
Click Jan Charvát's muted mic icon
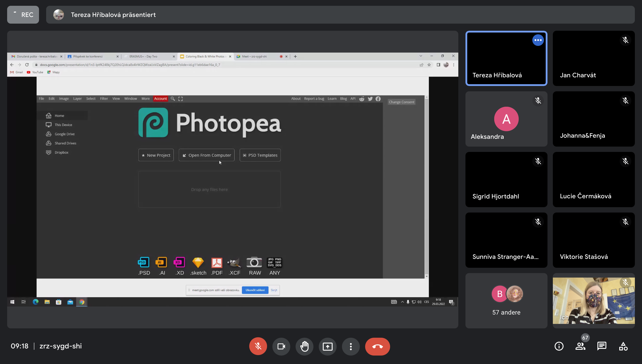[626, 40]
